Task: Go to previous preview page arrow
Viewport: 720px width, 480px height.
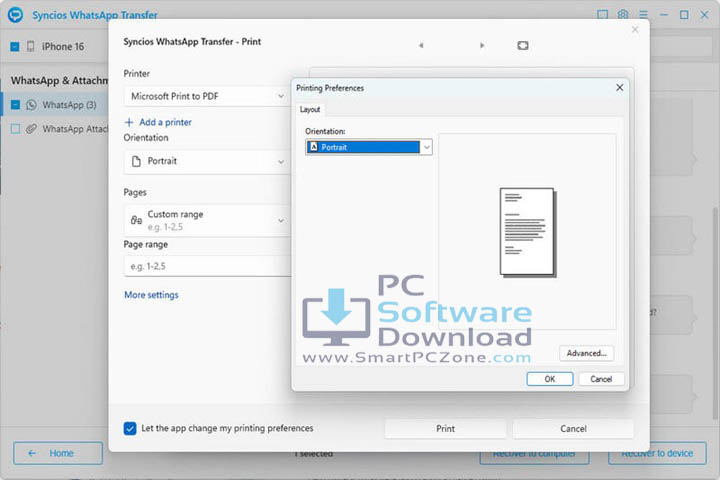Action: [421, 45]
